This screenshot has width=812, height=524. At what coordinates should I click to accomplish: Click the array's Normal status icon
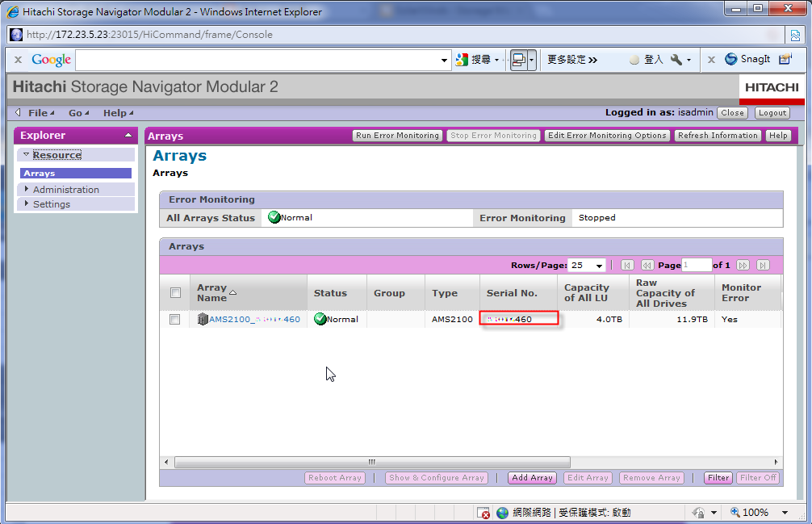[x=320, y=319]
